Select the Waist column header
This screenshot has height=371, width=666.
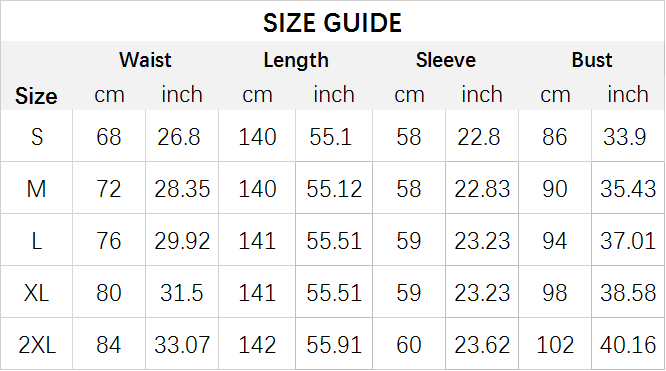[x=145, y=60]
